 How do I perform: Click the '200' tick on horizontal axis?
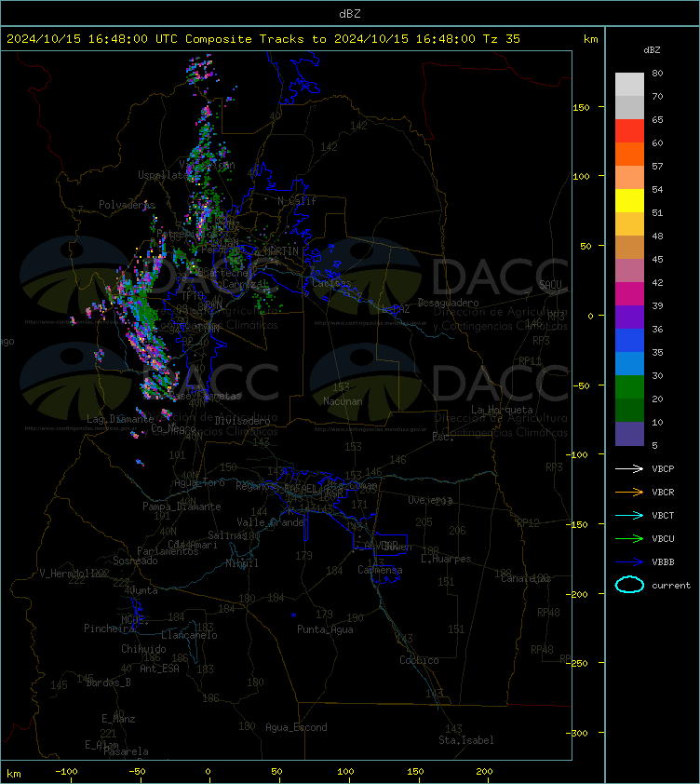pos(484,772)
